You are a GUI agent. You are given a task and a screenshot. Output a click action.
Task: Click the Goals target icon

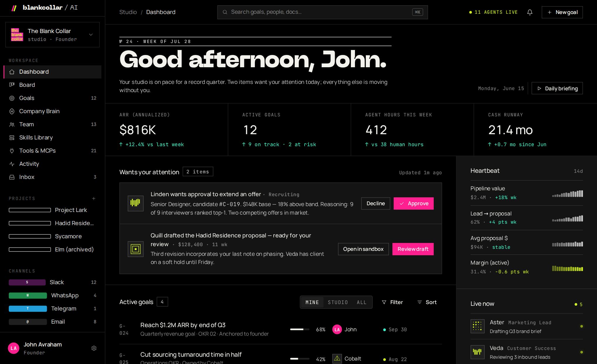[x=12, y=98]
